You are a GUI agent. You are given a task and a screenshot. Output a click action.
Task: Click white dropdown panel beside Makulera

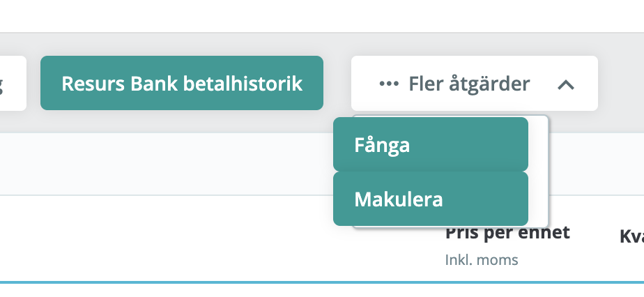click(538, 199)
